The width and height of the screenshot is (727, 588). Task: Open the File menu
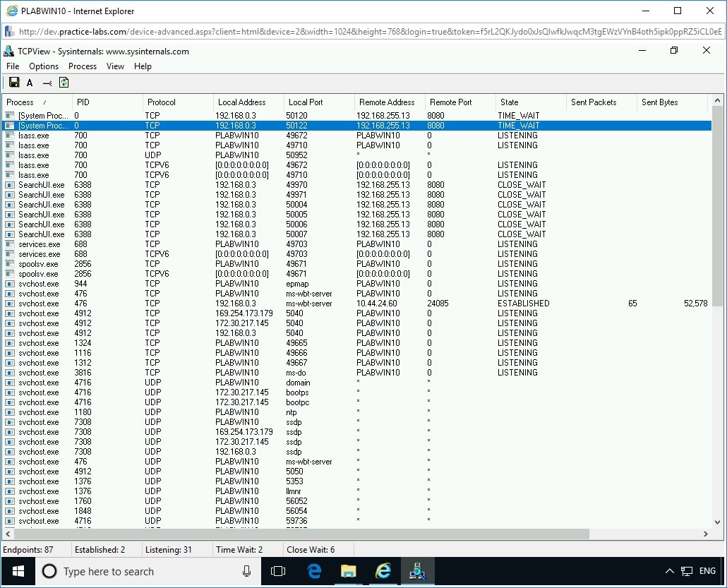pyautogui.click(x=12, y=66)
